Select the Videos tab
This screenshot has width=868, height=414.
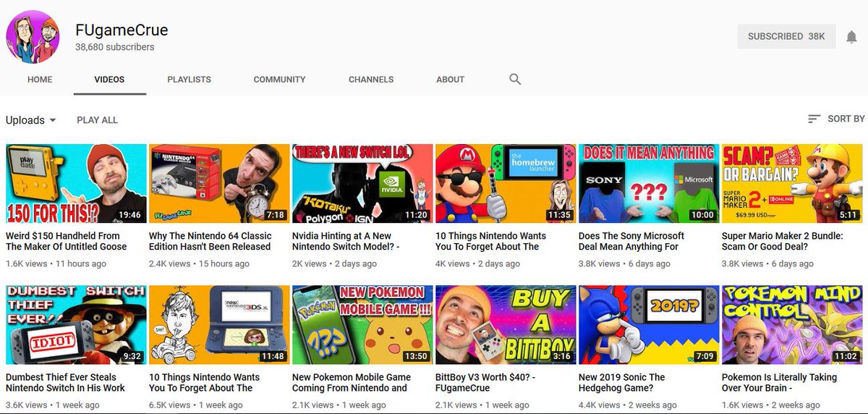point(110,80)
